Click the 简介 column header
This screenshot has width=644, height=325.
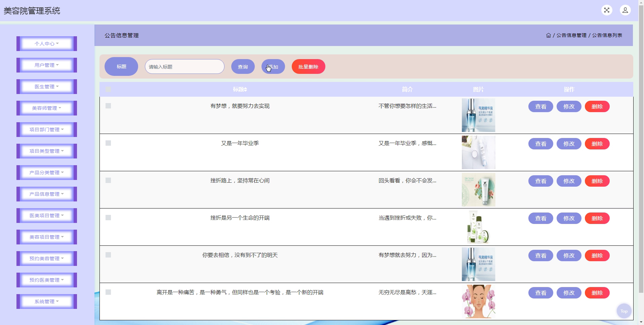click(x=407, y=89)
